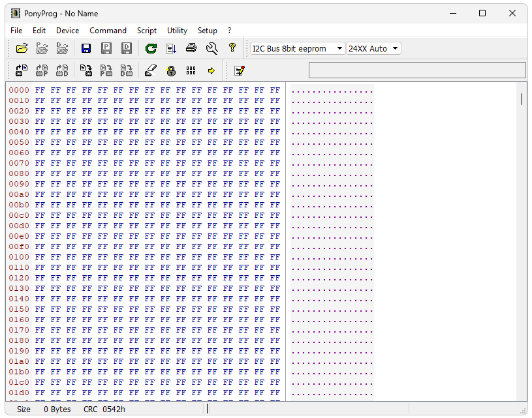This screenshot has width=532, height=418.
Task: Click the yellow question mark help icon
Action: click(232, 48)
